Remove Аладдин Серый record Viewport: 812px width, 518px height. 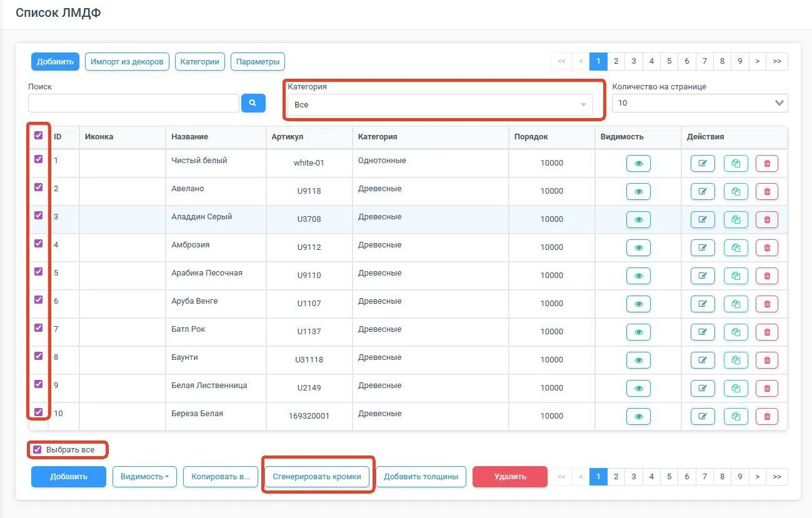[767, 219]
